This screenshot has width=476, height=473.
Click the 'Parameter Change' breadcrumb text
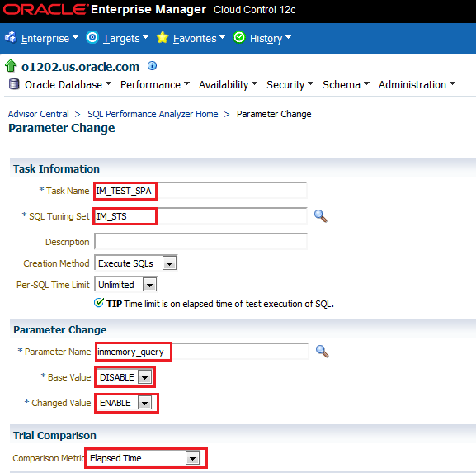[274, 114]
